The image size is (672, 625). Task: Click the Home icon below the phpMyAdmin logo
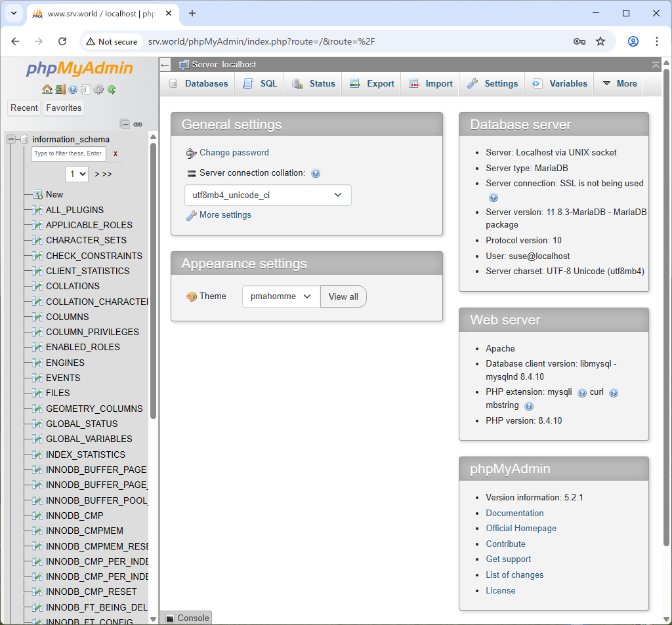pyautogui.click(x=47, y=89)
